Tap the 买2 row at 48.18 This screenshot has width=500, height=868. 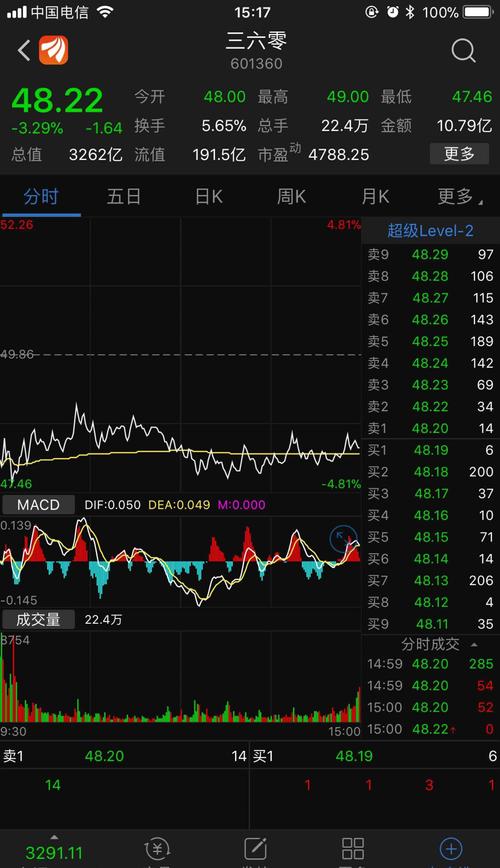pyautogui.click(x=430, y=472)
